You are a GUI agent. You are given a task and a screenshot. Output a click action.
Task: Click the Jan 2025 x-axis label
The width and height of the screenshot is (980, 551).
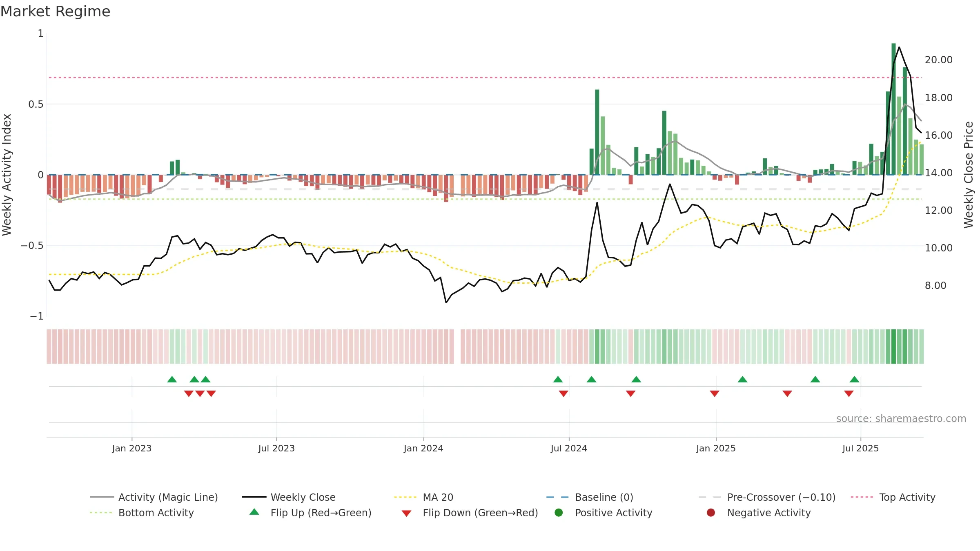click(716, 448)
